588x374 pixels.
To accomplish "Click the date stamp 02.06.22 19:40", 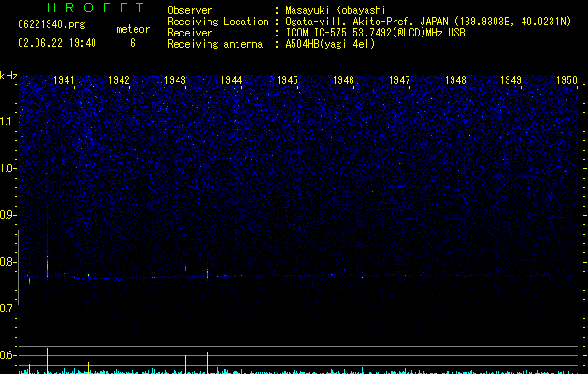I will (x=57, y=43).
